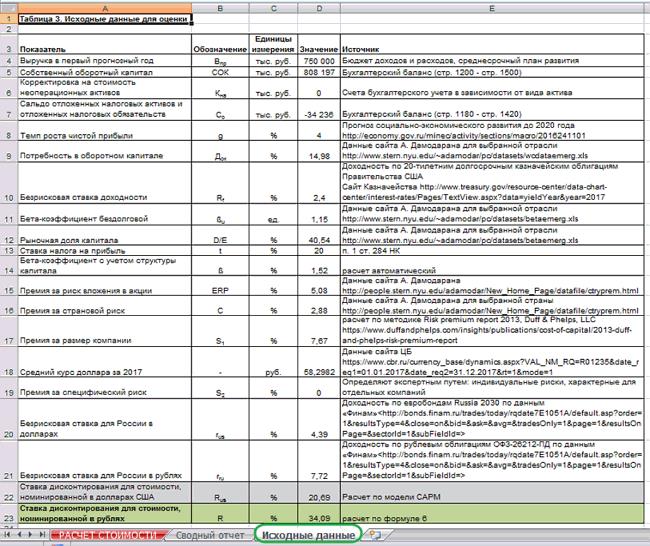Open wcdataemerg.xls Damodaran link

click(x=465, y=156)
